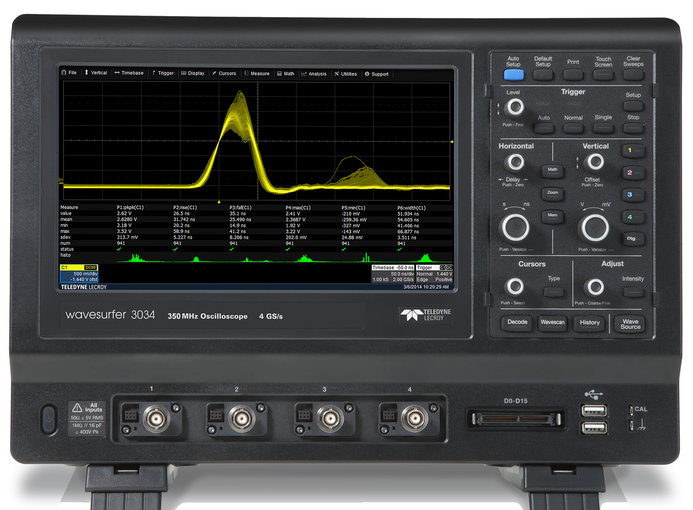Viewport: 693px width, 510px height.
Task: Select the P1:pkpk(C1) measurement column header
Action: coord(130,207)
